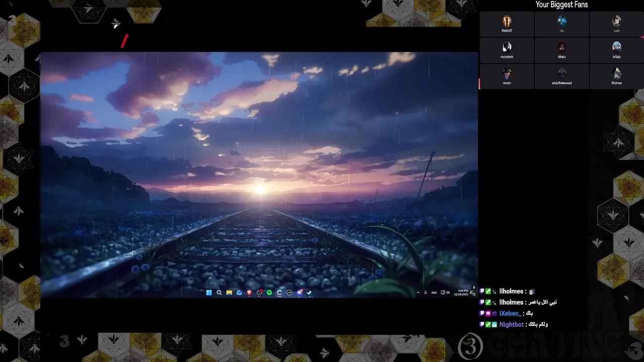The width and height of the screenshot is (644, 362).
Task: Click the robot badge next to Nightbot
Action: coord(494,324)
